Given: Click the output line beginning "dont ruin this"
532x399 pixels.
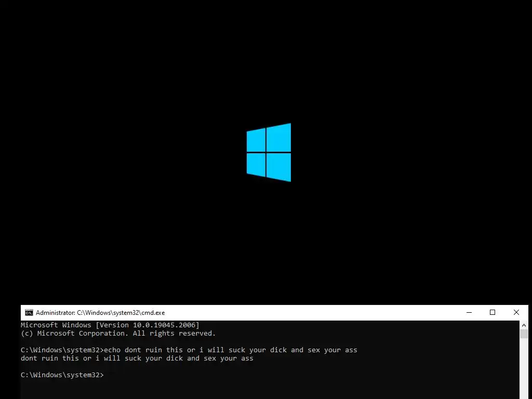Looking at the screenshot, I should point(137,358).
